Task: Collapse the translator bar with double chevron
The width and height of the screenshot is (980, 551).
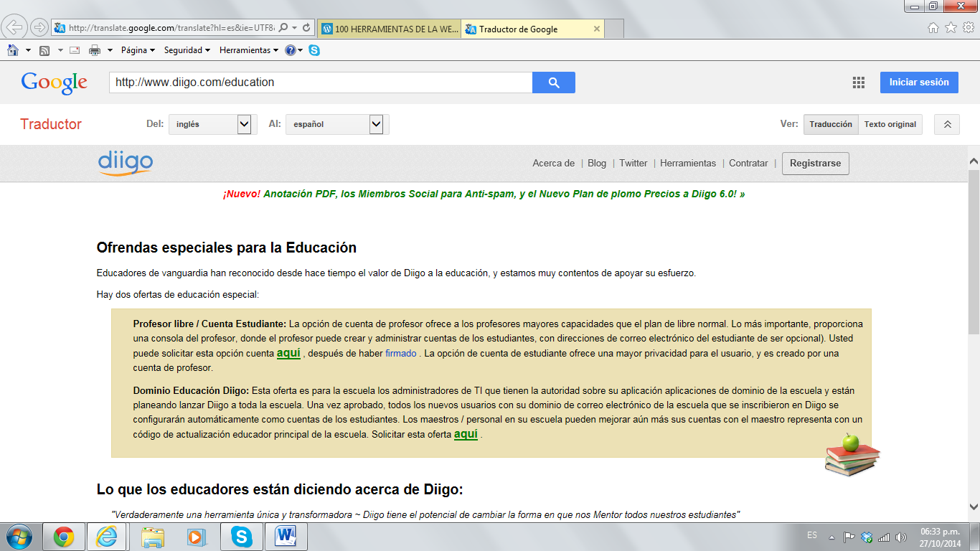Action: 946,124
